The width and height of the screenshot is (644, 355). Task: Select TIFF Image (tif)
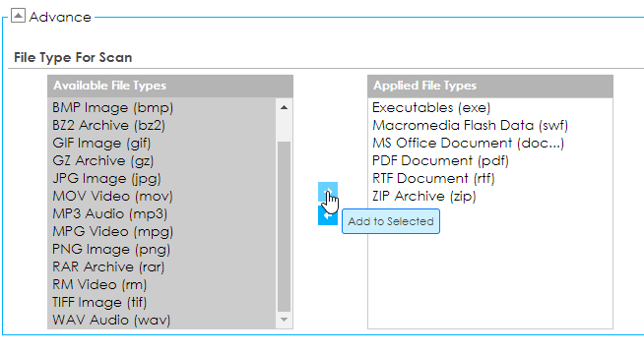(162, 302)
